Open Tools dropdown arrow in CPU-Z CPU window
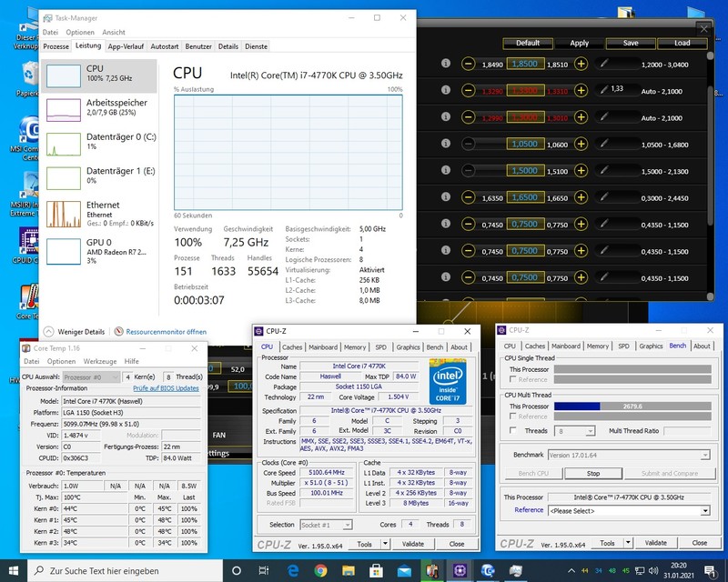728x582 pixels. pyautogui.click(x=385, y=544)
